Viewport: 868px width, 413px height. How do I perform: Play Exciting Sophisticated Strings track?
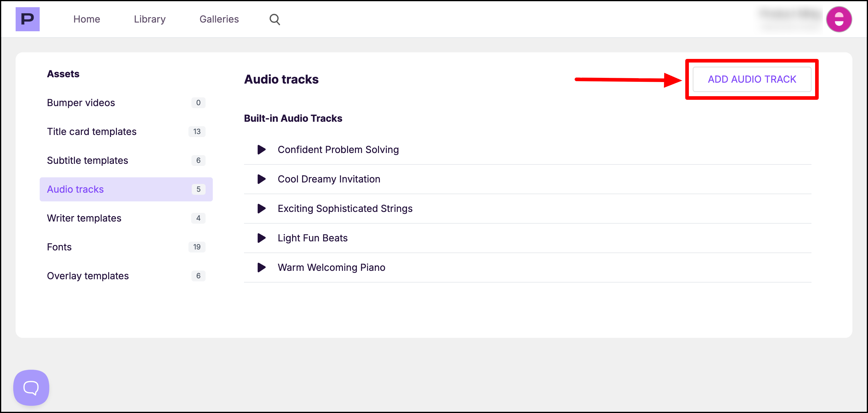pos(261,209)
